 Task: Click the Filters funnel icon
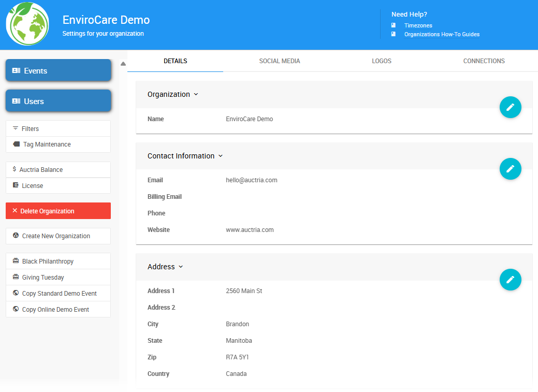17,128
